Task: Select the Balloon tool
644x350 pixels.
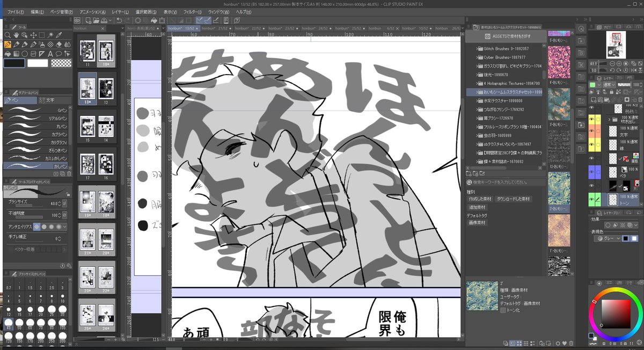Action: pyautogui.click(x=59, y=53)
